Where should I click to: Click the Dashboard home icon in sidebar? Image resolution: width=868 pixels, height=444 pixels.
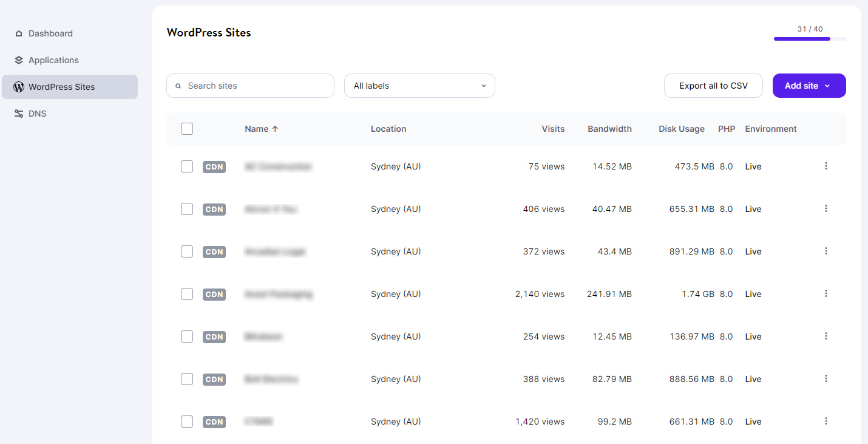click(19, 33)
